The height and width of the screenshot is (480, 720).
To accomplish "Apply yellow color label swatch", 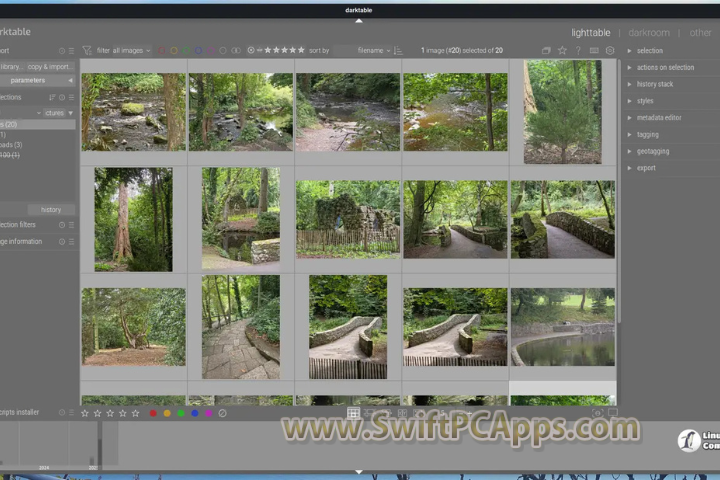I will click(167, 413).
